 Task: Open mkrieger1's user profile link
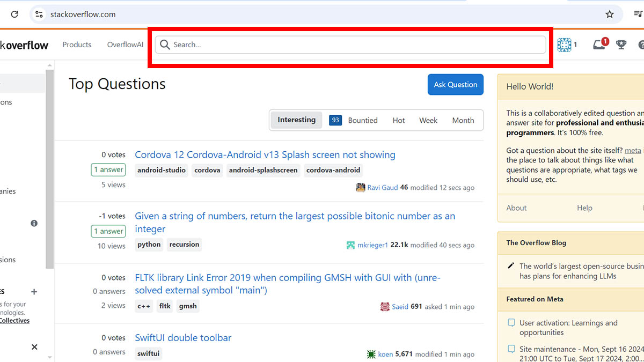[373, 245]
